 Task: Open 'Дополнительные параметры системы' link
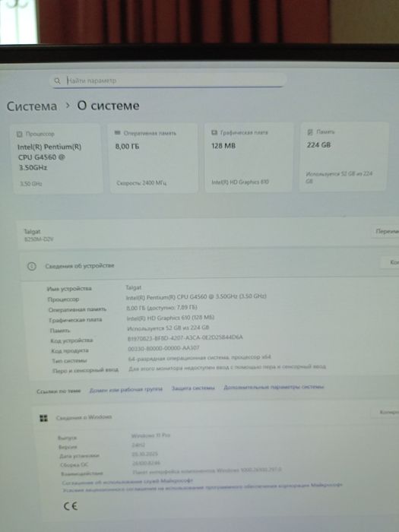click(274, 387)
